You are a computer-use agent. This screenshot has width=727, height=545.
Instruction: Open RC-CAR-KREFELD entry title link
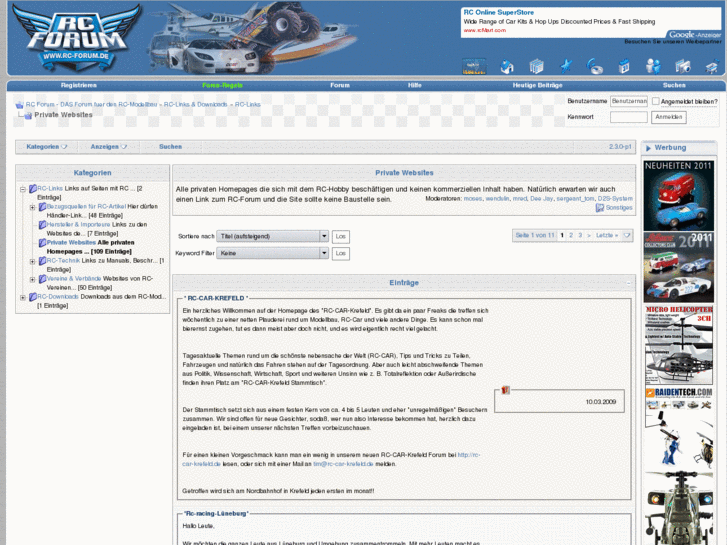click(x=216, y=298)
